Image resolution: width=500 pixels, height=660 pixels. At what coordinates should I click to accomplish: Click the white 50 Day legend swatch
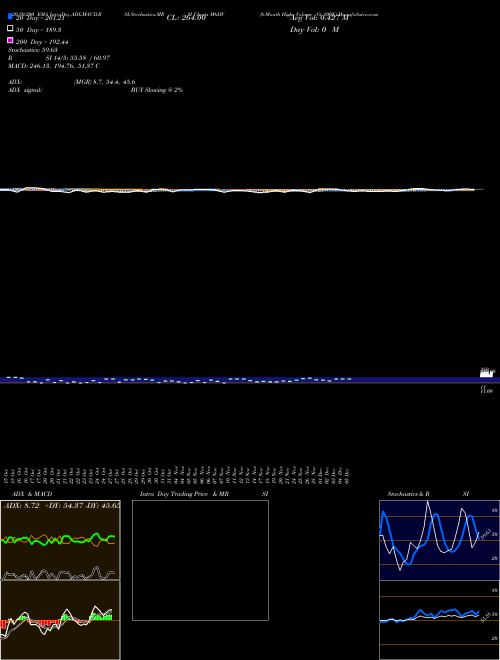pos(11,28)
